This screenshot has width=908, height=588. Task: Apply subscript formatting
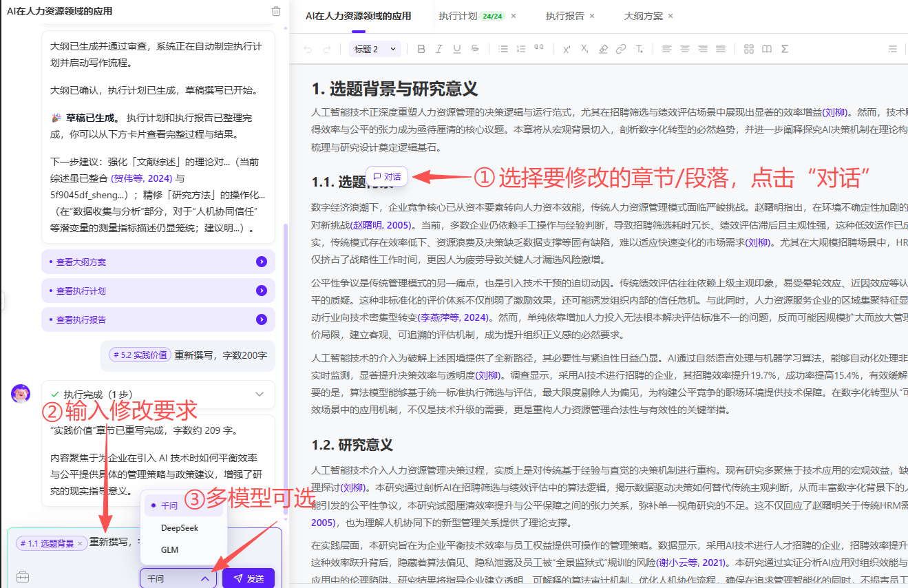(x=584, y=49)
